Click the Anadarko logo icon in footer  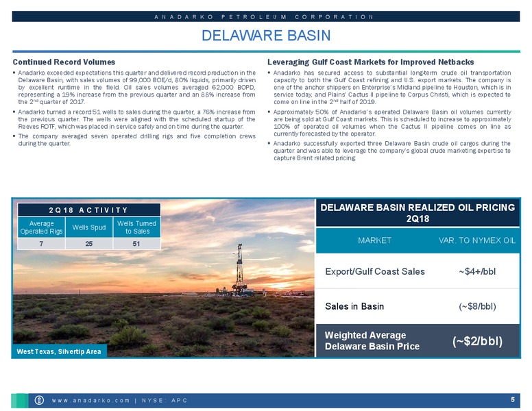pyautogui.click(x=39, y=400)
